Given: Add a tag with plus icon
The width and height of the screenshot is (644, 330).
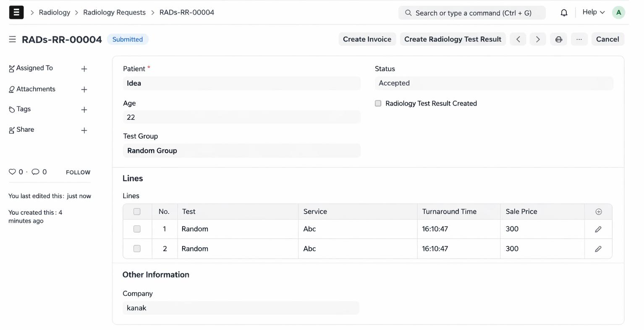Looking at the screenshot, I should 84,110.
